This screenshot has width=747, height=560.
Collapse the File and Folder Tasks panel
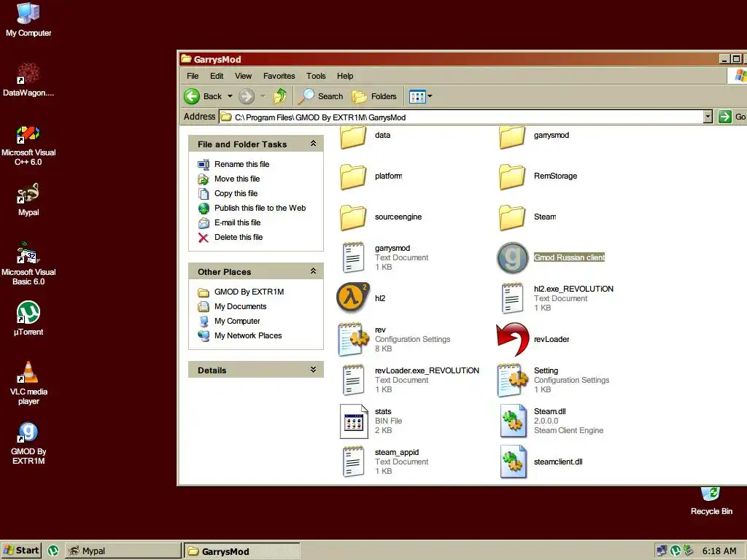(x=313, y=144)
